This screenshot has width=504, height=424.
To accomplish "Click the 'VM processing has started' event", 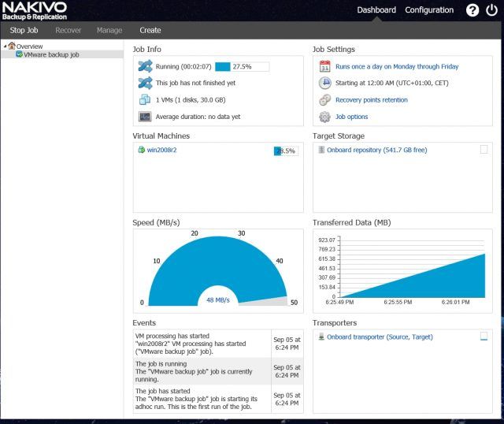I will click(x=218, y=344).
